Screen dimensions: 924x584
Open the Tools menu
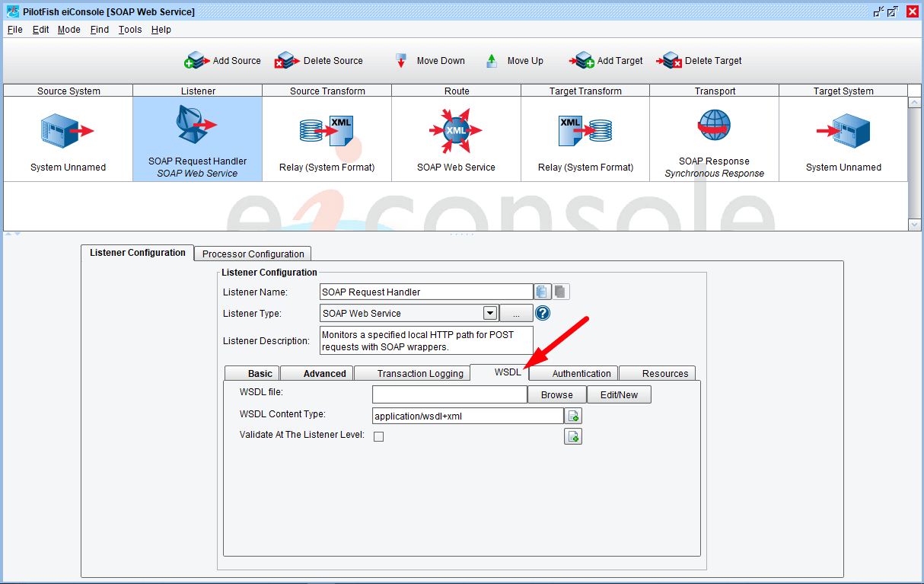[x=130, y=30]
